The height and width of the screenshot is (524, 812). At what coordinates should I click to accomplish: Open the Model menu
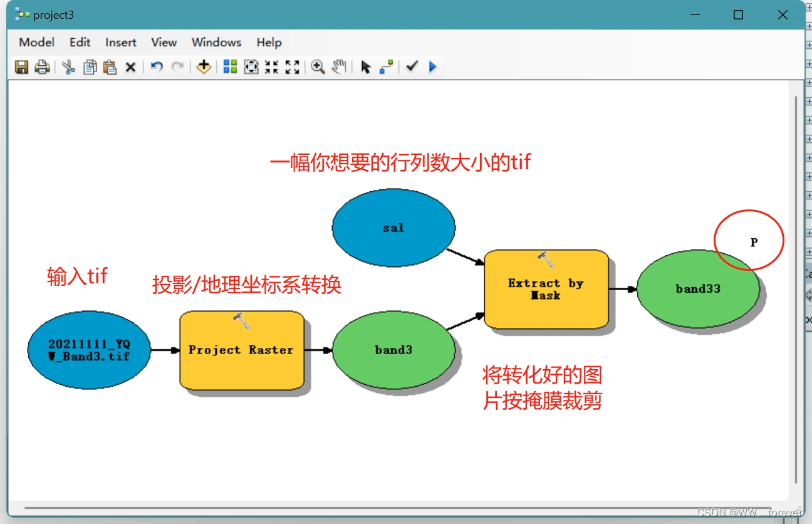click(x=37, y=43)
